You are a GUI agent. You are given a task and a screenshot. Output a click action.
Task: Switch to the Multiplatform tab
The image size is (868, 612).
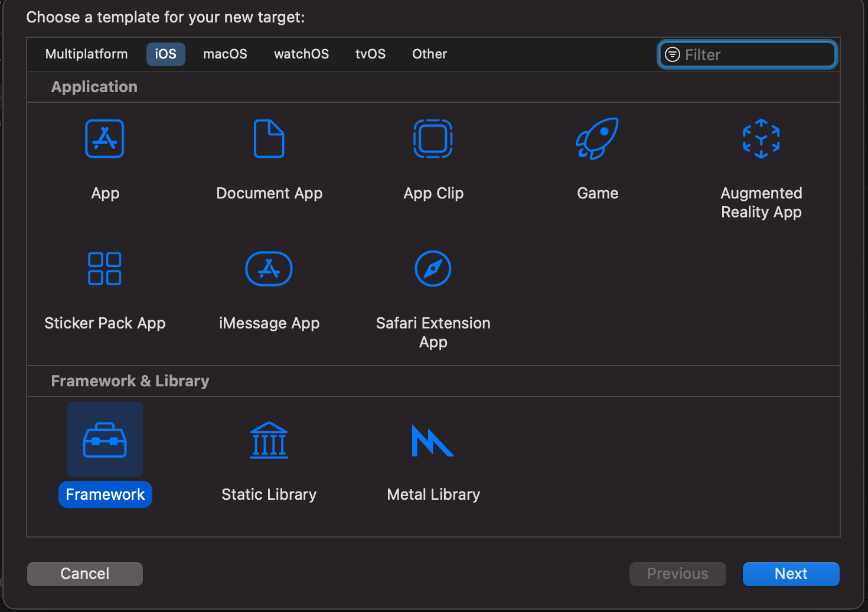[x=87, y=54]
